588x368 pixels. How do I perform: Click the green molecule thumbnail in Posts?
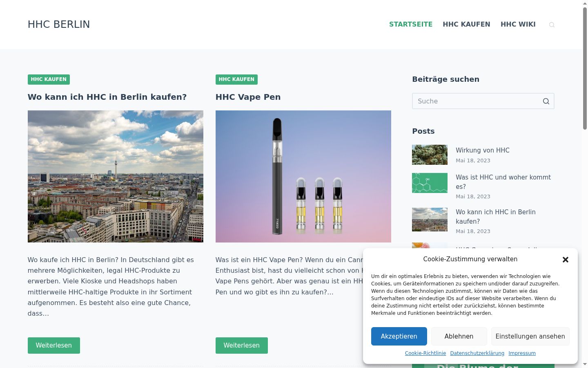[x=430, y=183]
